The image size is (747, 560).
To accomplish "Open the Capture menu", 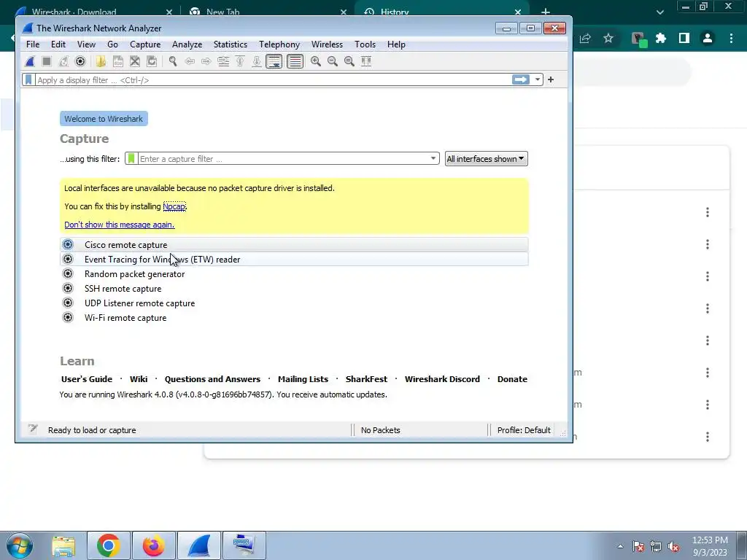I will [145, 44].
